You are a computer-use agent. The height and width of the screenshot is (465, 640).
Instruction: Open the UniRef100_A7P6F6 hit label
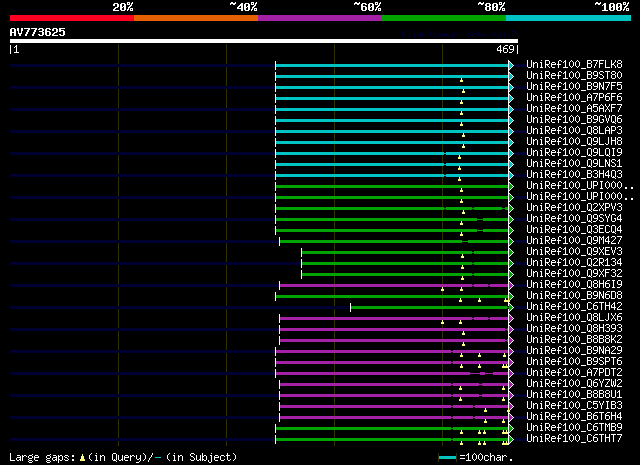coord(574,98)
